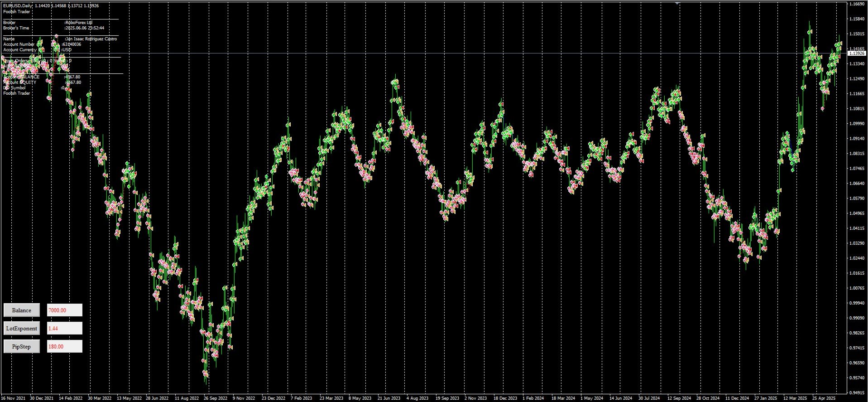The width and height of the screenshot is (868, 402).
Task: Click the 30 Jul 2024 date label
Action: (649, 398)
